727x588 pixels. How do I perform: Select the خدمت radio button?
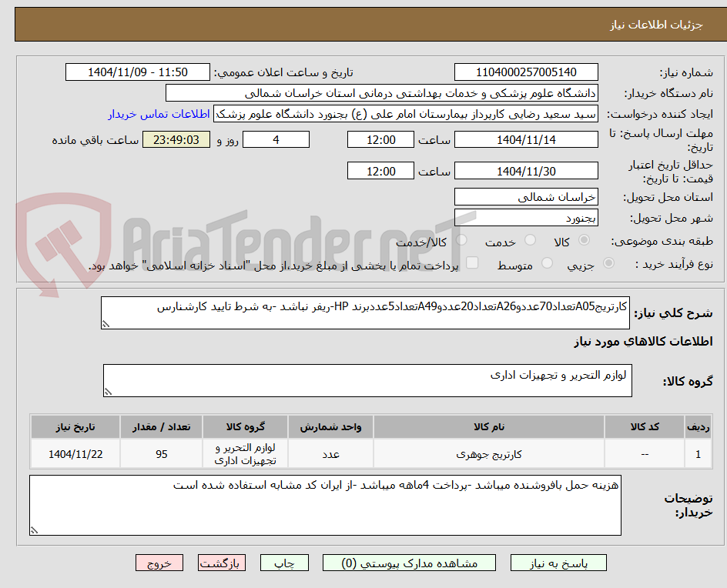pos(530,240)
